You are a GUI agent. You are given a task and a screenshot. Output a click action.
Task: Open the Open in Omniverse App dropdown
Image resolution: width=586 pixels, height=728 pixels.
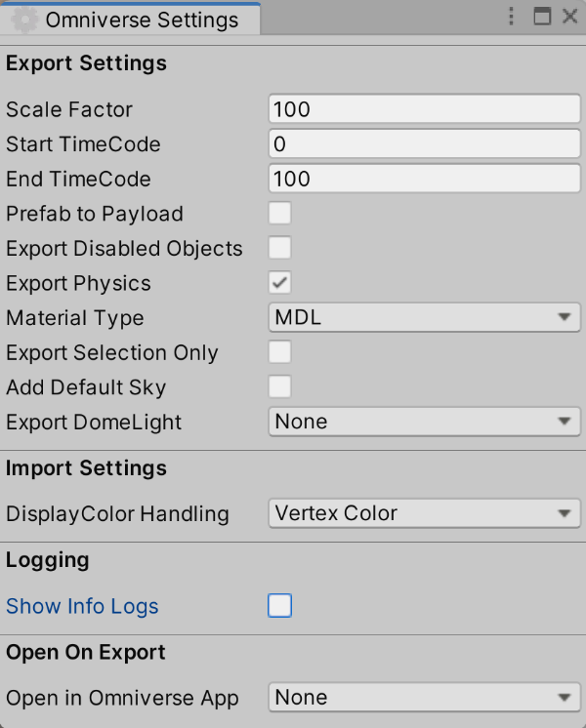[424, 698]
